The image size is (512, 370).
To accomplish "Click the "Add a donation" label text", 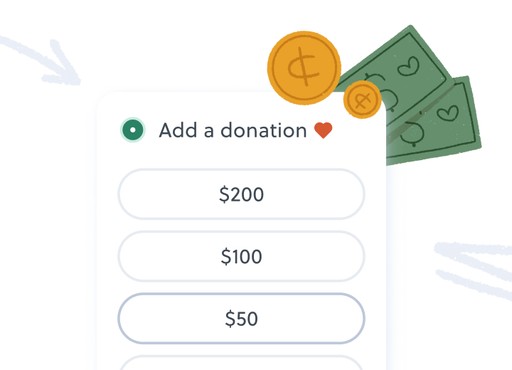I will tap(233, 130).
